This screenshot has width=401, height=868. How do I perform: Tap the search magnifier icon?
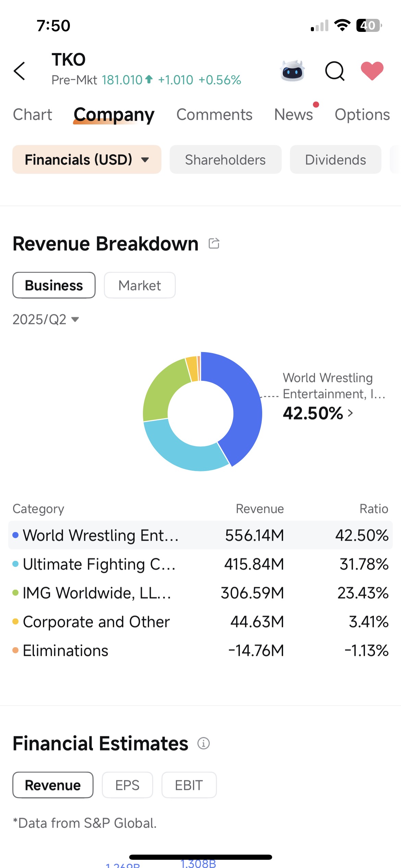(x=335, y=71)
